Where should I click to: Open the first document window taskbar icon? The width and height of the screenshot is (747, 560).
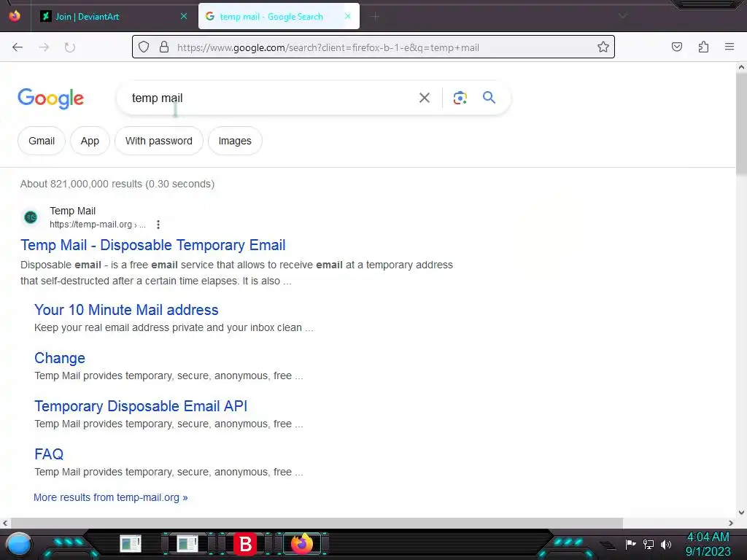click(131, 543)
